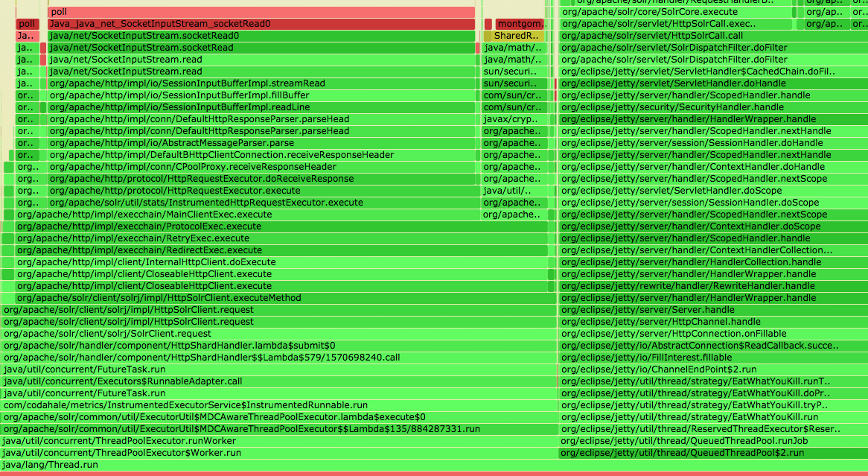Screen dimensions: 868x476
Task: Open EatWhatYouKill.tryP.. frame
Action: coord(713,405)
